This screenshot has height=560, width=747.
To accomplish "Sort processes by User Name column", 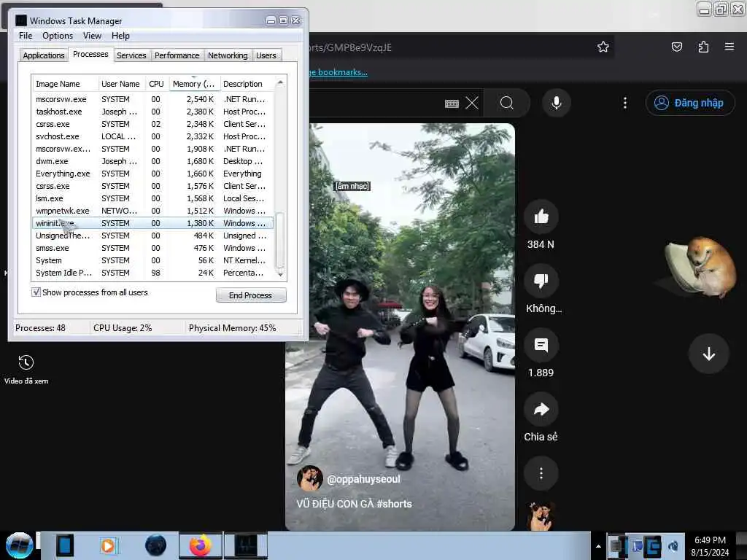I will click(x=120, y=84).
